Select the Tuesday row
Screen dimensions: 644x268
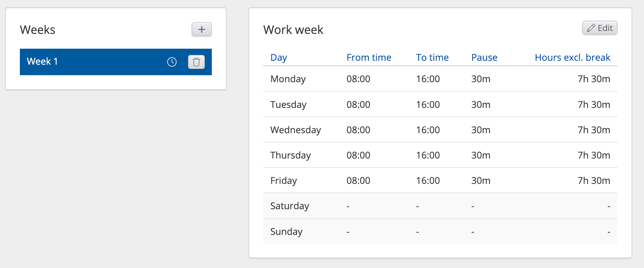click(x=289, y=105)
